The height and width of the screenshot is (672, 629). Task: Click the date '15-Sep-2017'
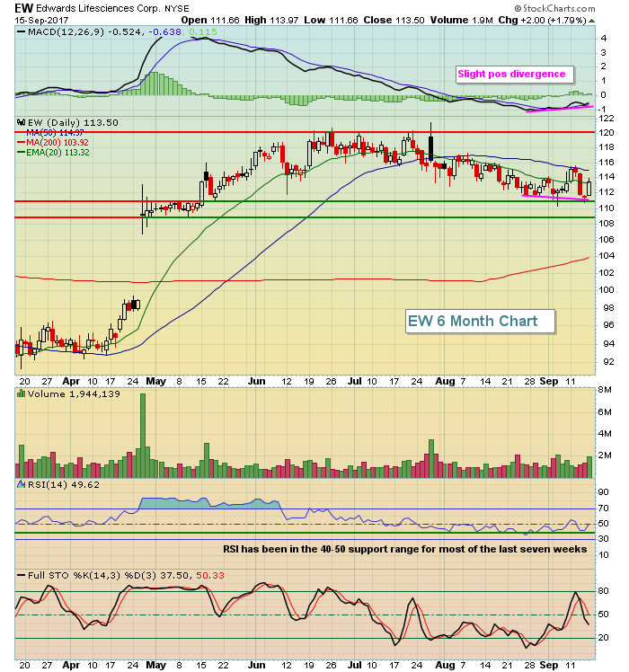pyautogui.click(x=41, y=20)
